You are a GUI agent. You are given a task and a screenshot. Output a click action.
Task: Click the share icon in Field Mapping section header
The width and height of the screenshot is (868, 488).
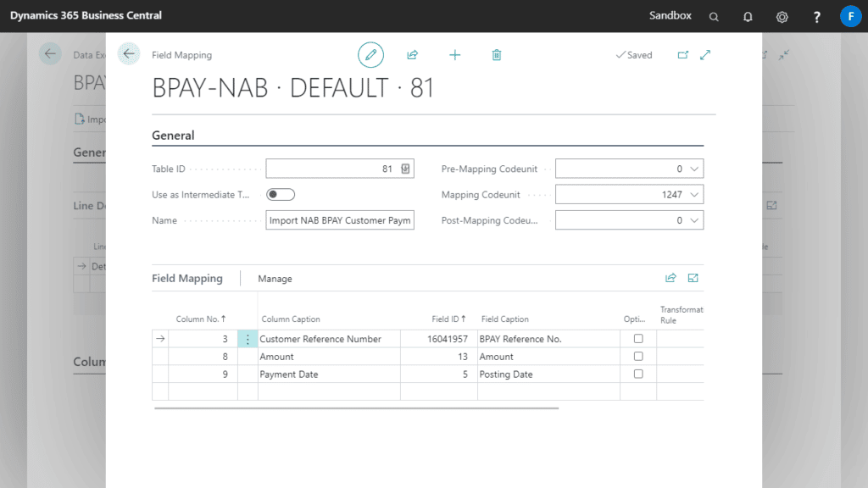pyautogui.click(x=670, y=277)
